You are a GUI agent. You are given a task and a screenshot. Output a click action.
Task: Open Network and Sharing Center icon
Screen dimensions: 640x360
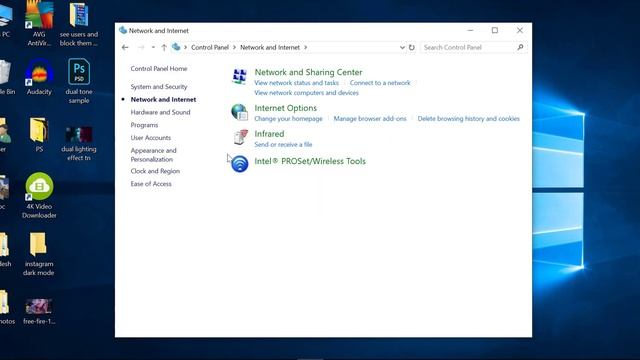240,76
